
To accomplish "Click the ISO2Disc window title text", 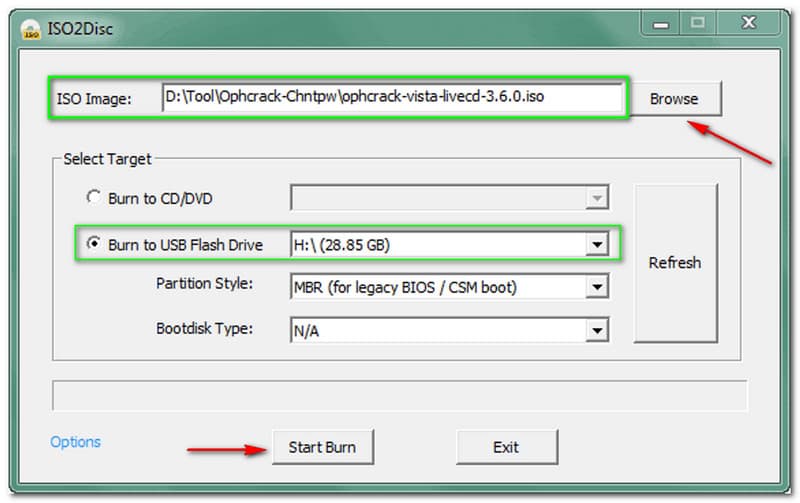I will [x=80, y=29].
